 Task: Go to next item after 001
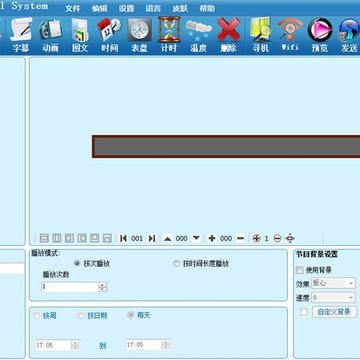(x=152, y=238)
